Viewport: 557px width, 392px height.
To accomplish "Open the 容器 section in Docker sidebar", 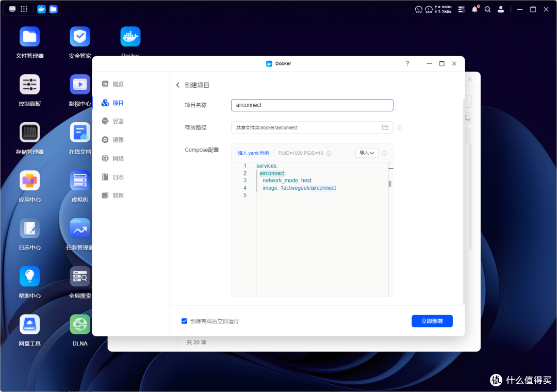I will (x=118, y=121).
